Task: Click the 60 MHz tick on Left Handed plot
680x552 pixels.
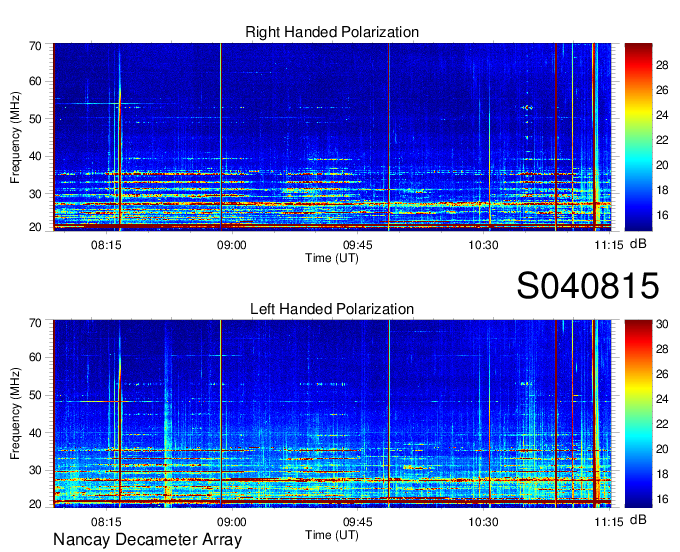Action: pyautogui.click(x=35, y=358)
